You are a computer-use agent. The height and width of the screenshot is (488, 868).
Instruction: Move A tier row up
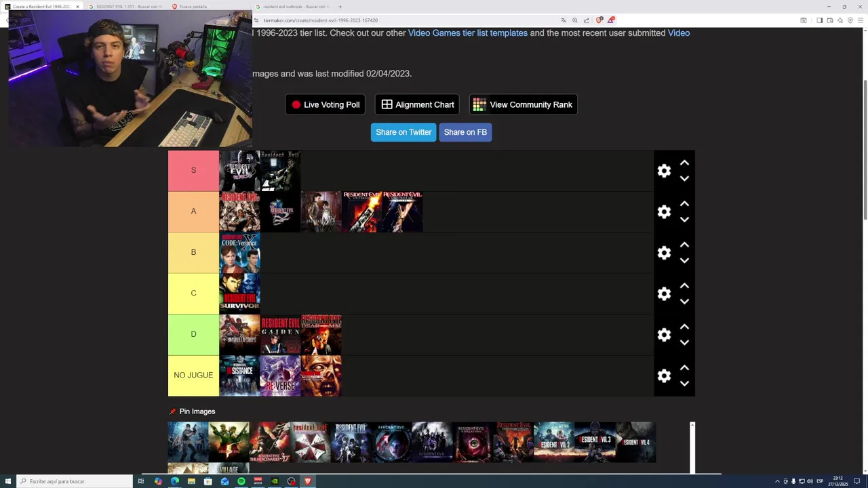(684, 203)
